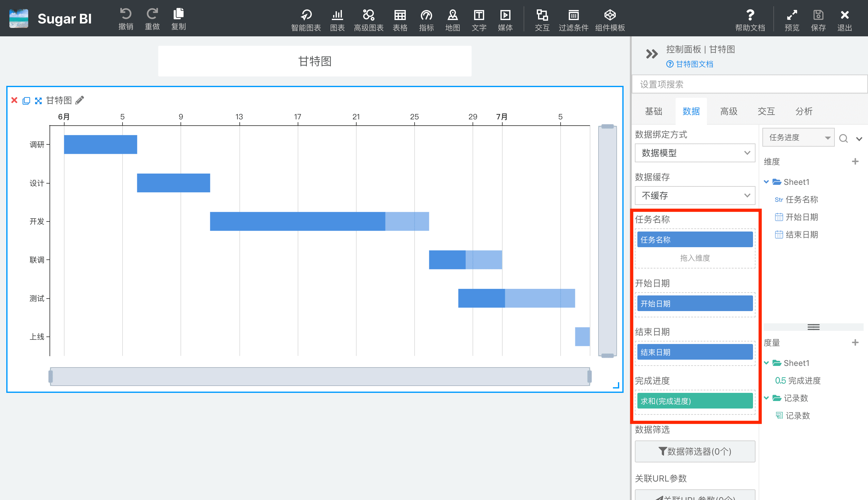Collapse the Sheet1 folder under 维度
The image size is (868, 500).
click(x=766, y=182)
